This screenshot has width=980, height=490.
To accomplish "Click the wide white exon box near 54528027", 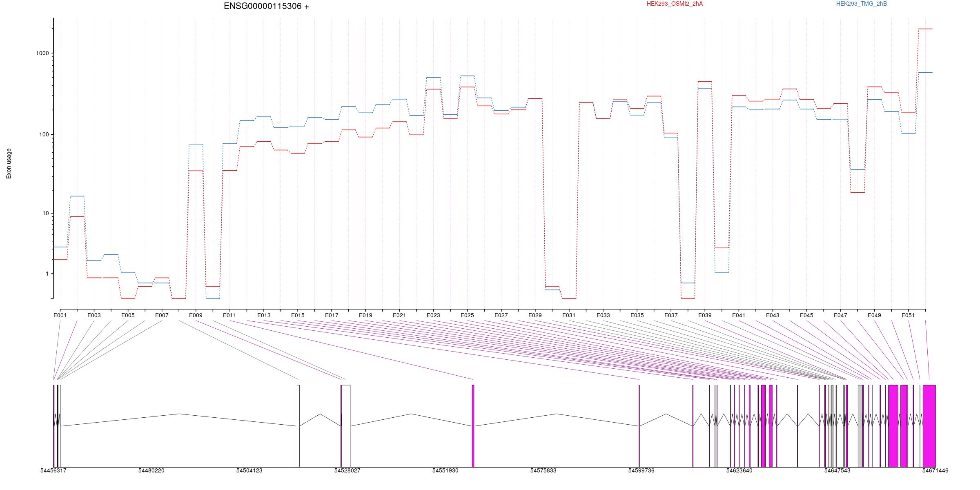I will pos(346,426).
